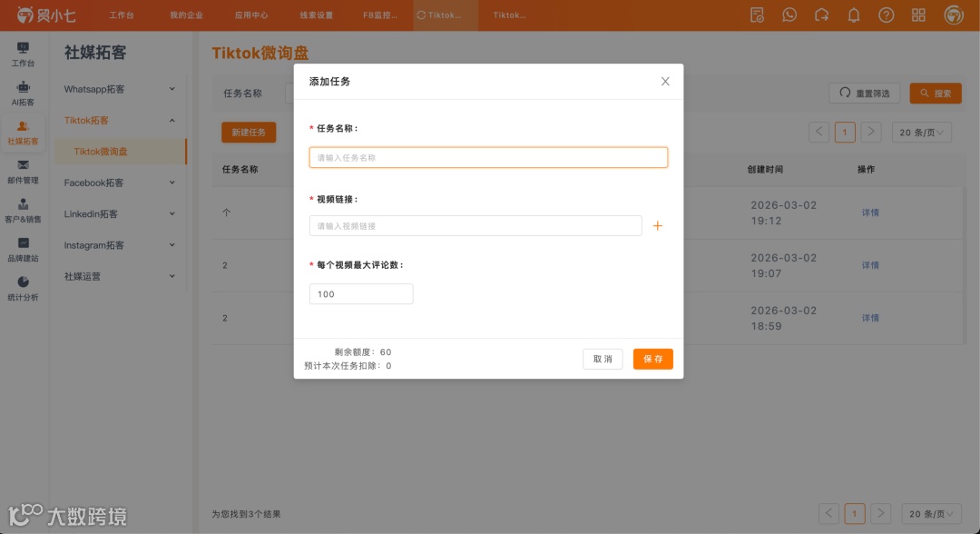Select Tiktok微询盘 submenu item
980x534 pixels.
(121, 152)
